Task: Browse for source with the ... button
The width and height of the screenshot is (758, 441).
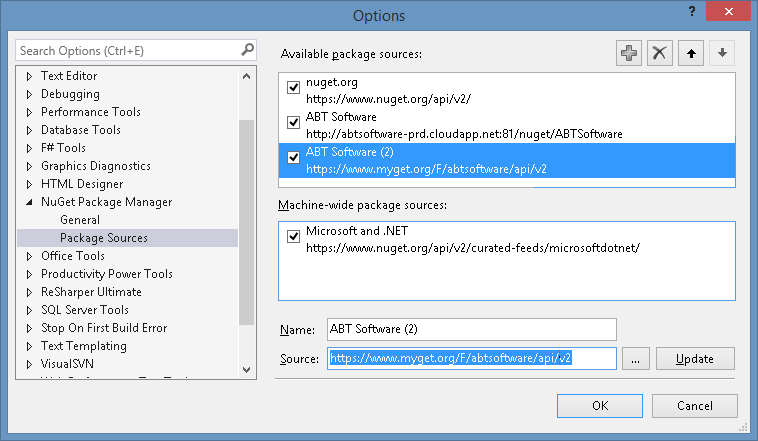Action: coord(635,359)
